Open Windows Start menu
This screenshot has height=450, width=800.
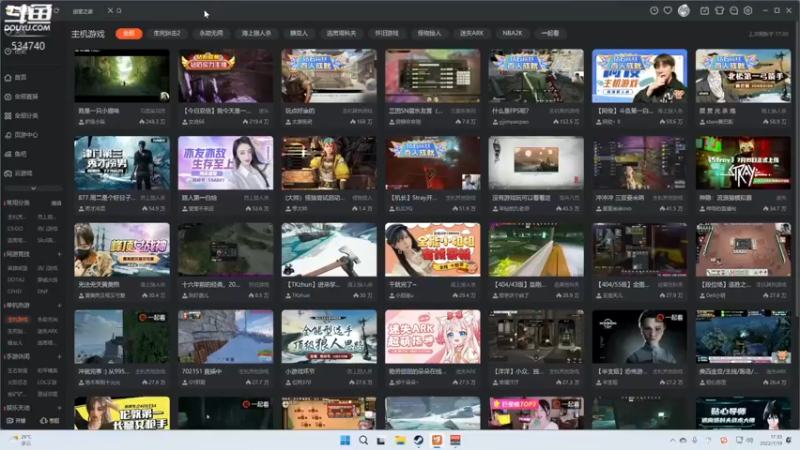click(345, 440)
